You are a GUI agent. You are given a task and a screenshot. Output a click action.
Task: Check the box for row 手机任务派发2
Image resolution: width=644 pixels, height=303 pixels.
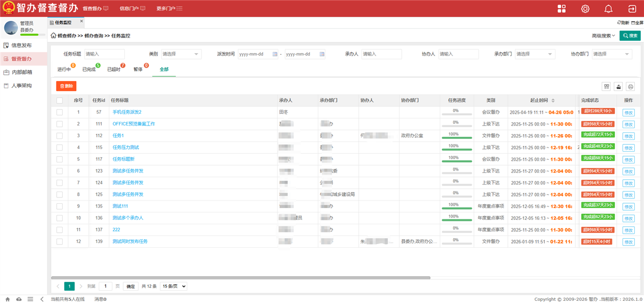coord(60,112)
